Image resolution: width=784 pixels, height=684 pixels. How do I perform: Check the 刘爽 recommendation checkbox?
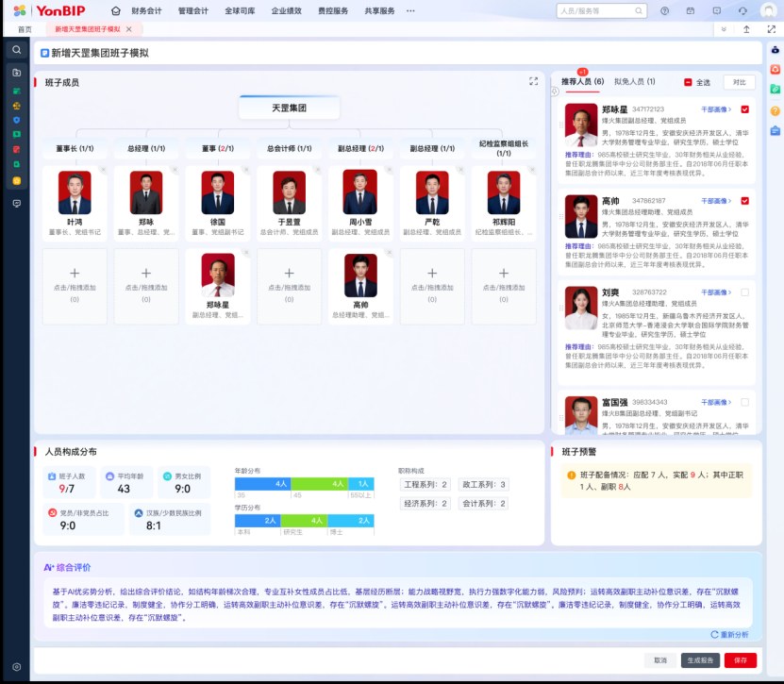tap(744, 292)
